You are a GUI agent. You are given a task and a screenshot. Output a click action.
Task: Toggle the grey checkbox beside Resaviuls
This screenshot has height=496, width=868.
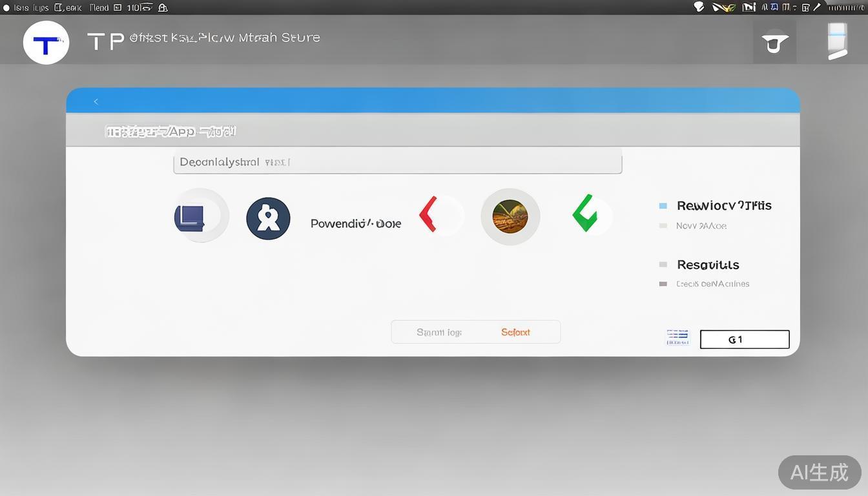click(x=663, y=265)
